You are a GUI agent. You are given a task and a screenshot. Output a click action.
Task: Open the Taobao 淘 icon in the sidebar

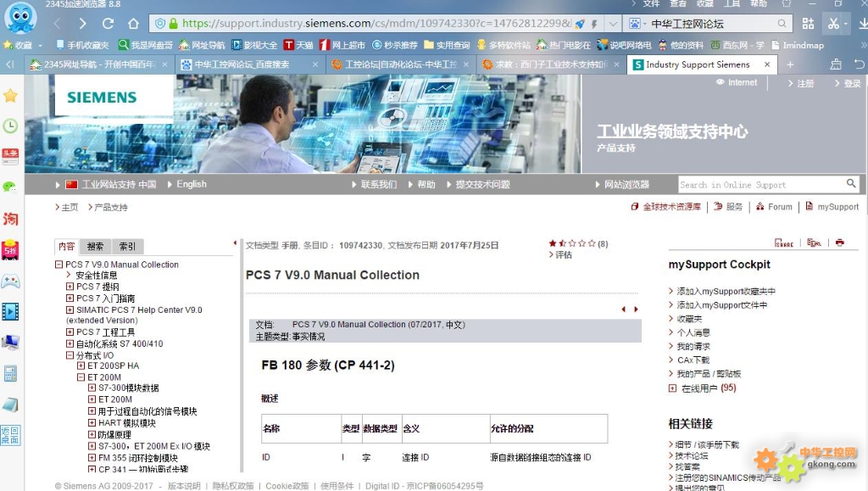click(x=10, y=219)
